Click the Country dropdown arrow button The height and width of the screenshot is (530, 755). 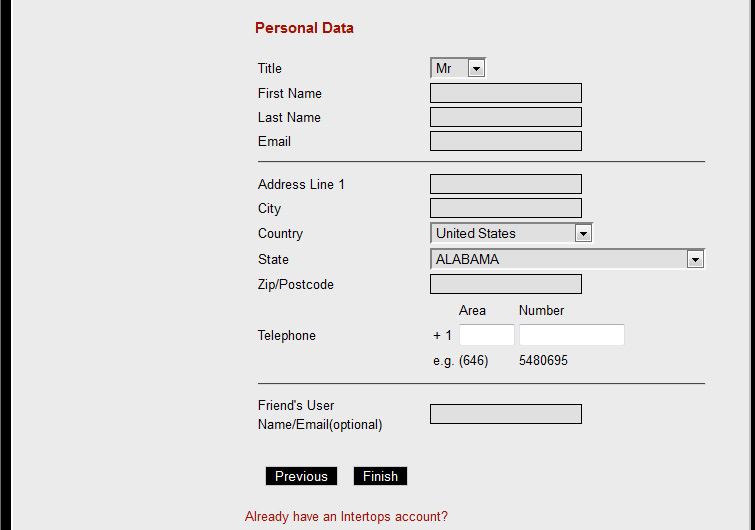pos(583,233)
